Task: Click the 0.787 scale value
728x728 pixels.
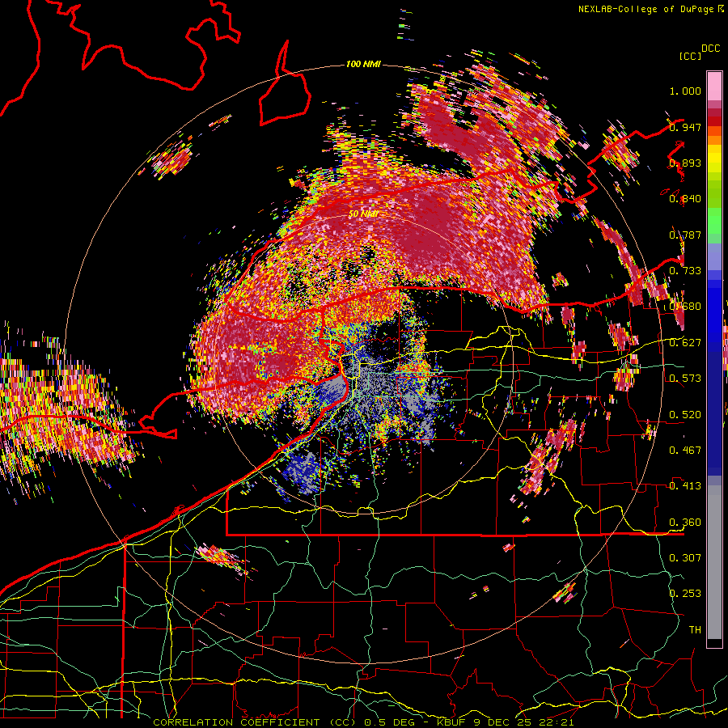Action: pyautogui.click(x=685, y=235)
